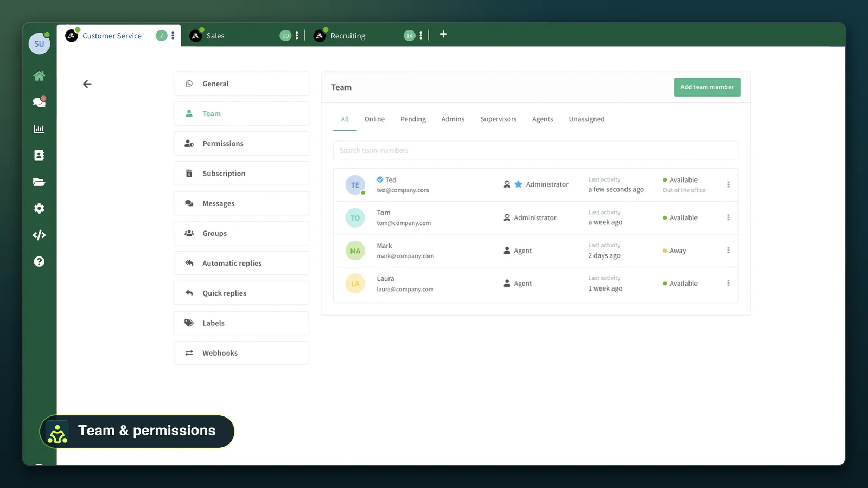Screen dimensions: 868x488
Task: Click Ted's Out of the office text
Action: point(684,190)
